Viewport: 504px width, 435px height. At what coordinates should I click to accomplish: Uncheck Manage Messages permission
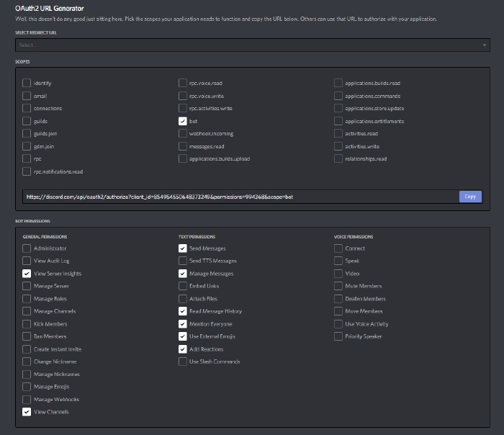pos(183,274)
